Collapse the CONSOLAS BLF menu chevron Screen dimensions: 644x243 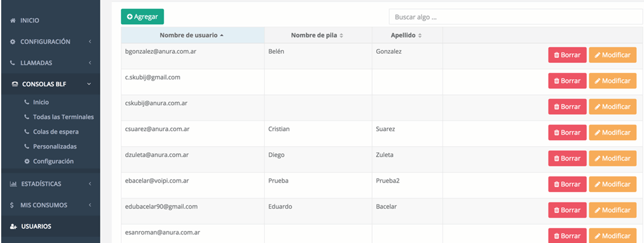pos(89,85)
